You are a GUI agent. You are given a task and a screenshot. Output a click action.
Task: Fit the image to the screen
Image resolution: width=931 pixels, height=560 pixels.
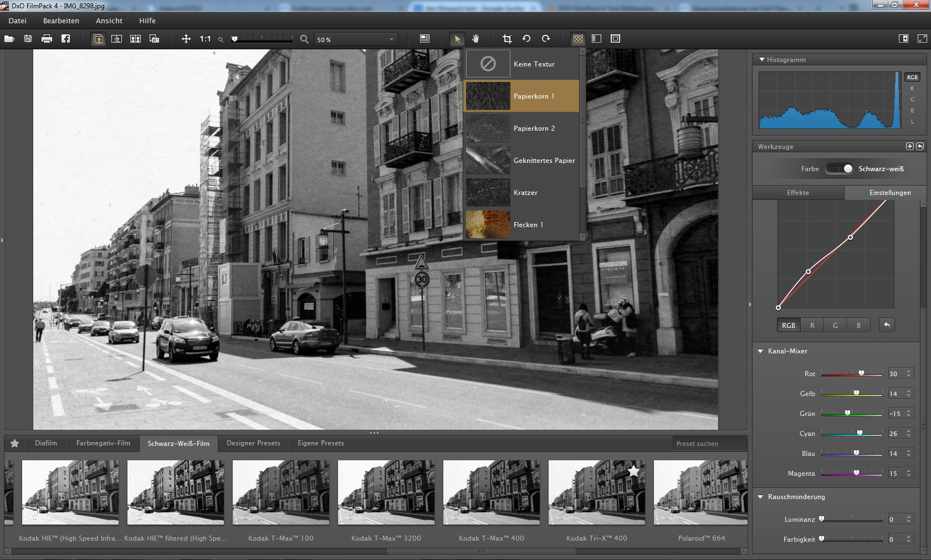click(186, 39)
